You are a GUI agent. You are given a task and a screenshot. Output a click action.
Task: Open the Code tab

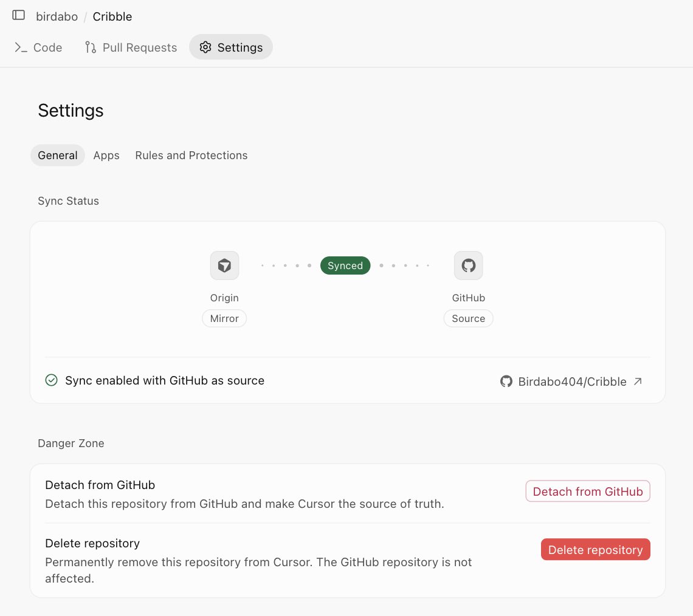pyautogui.click(x=38, y=47)
